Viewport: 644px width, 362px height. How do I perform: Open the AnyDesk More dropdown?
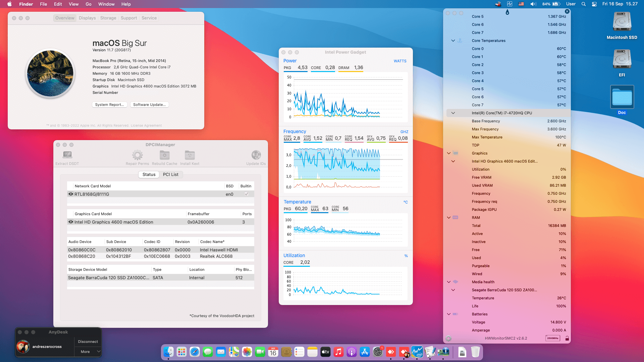(88, 352)
